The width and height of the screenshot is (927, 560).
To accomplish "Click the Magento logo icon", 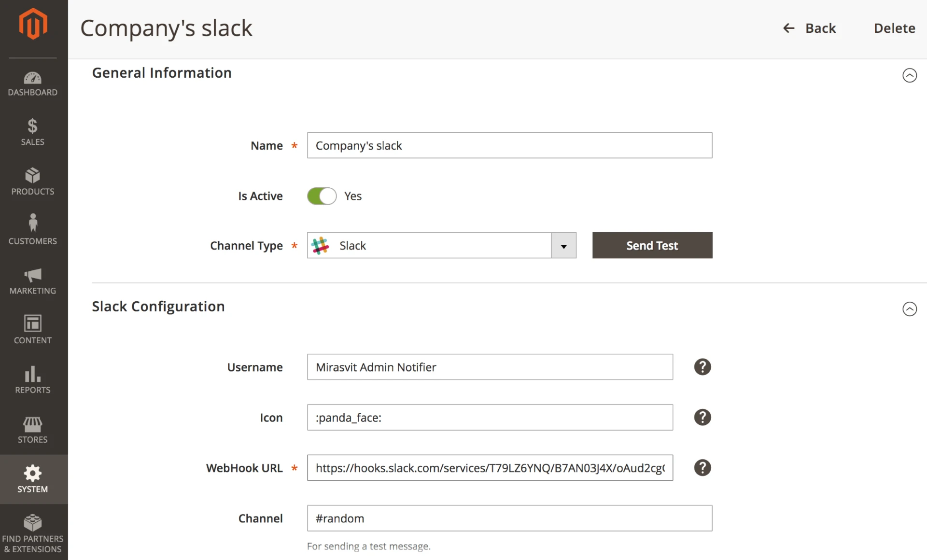I will [x=33, y=24].
